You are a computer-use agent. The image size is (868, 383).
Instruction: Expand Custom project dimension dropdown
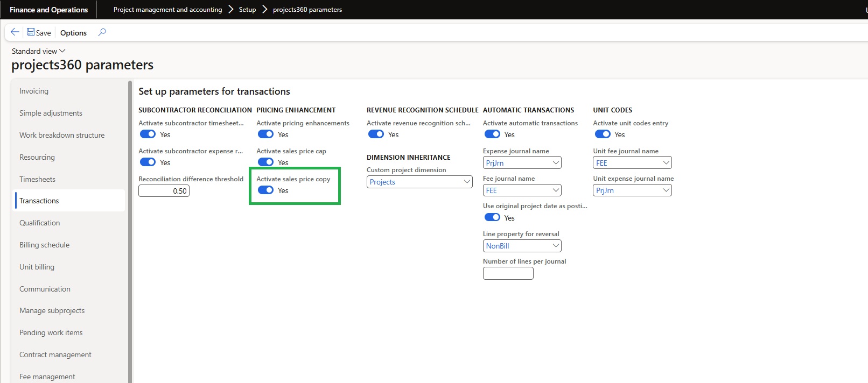click(x=466, y=182)
